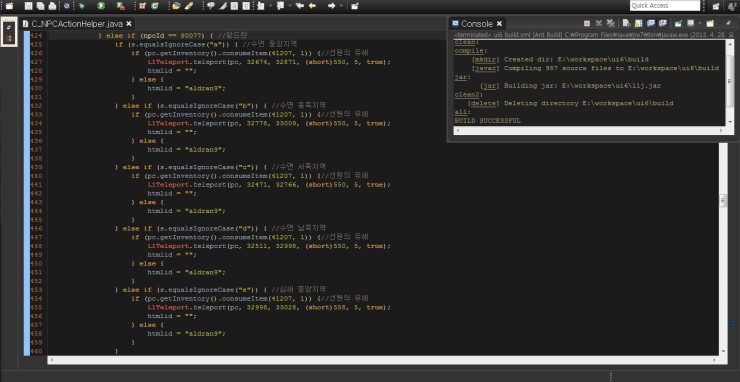Screen dimensions: 740x382
Task: Open the Previous Annotation dropdown arrow
Action: (x=290, y=6)
